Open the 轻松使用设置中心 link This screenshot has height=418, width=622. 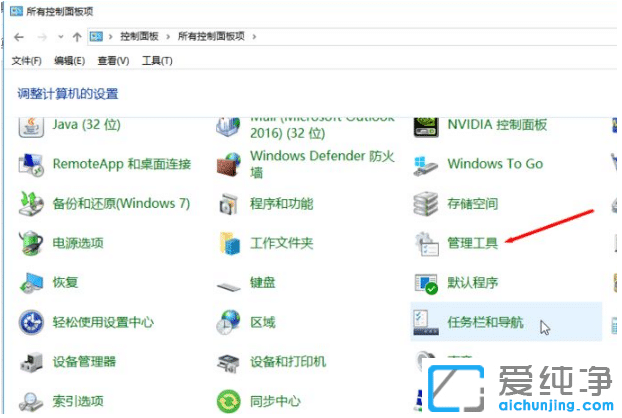point(103,322)
